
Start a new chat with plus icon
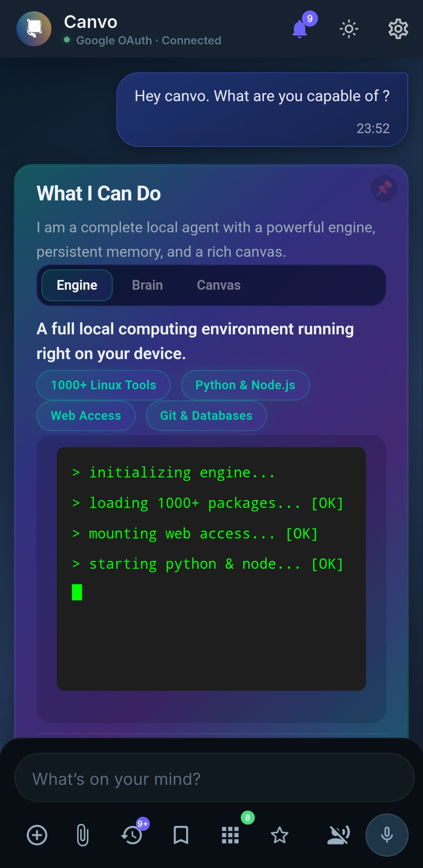tap(37, 835)
